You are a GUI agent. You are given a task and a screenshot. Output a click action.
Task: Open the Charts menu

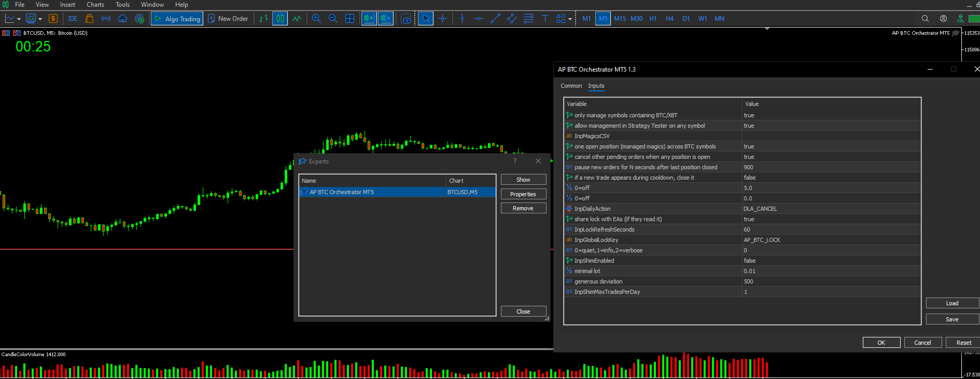click(95, 5)
